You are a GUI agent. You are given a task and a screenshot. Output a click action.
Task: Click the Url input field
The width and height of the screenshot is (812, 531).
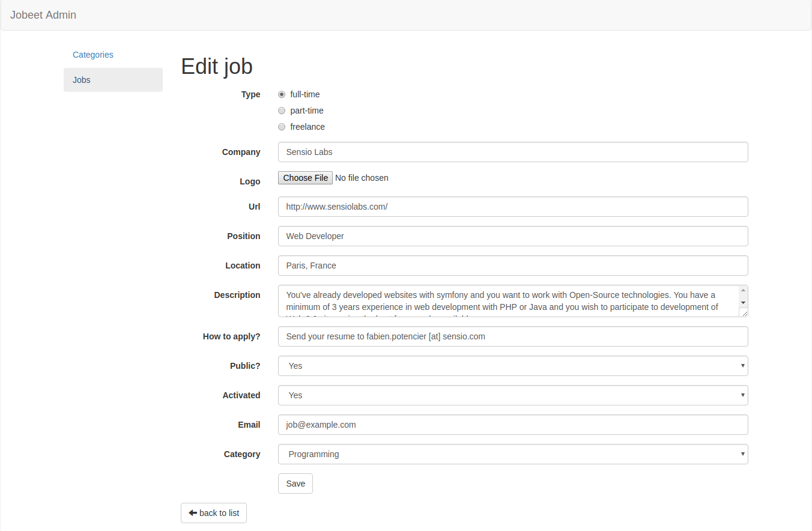tap(513, 207)
